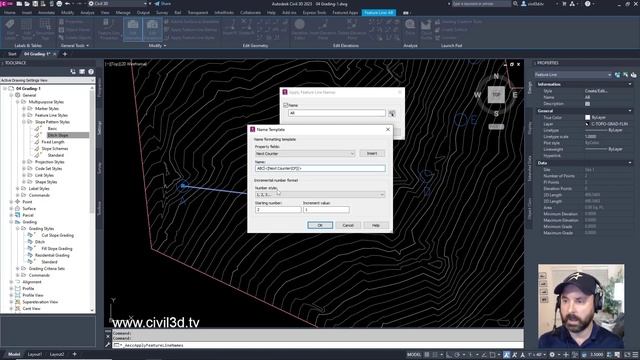The height and width of the screenshot is (360, 640).
Task: Switch to the Layout1 tab
Action: click(35, 354)
